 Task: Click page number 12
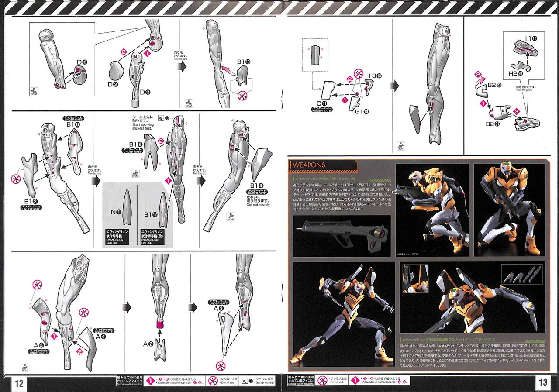(19, 383)
